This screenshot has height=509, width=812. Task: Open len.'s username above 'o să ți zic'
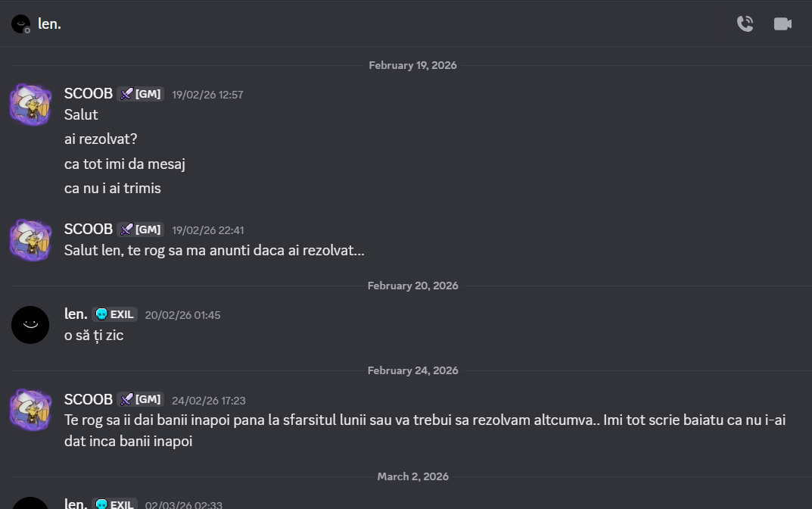(x=76, y=314)
